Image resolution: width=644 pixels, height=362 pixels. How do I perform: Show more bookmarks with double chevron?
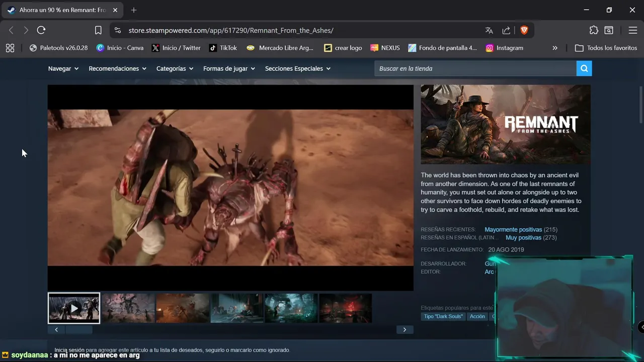(x=555, y=48)
